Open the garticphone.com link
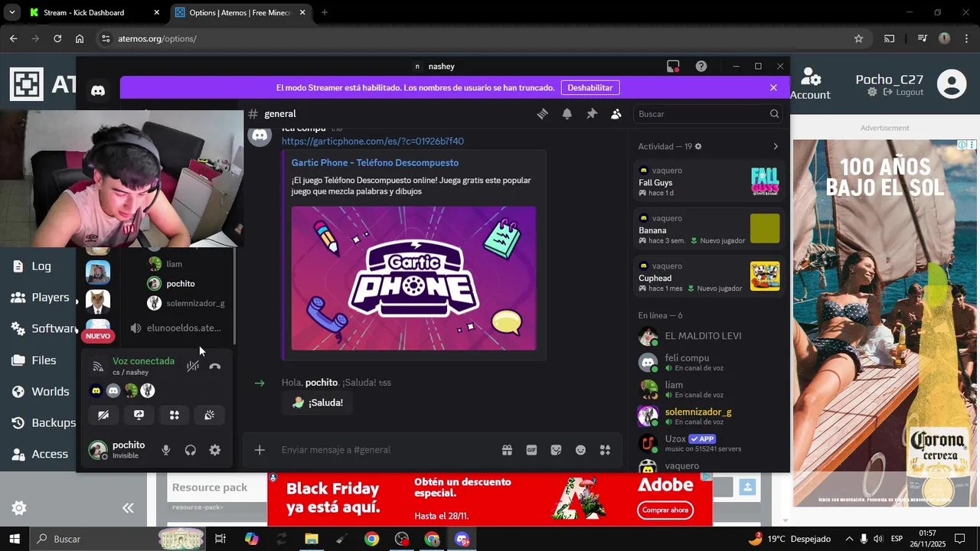This screenshot has height=551, width=980. click(x=372, y=142)
